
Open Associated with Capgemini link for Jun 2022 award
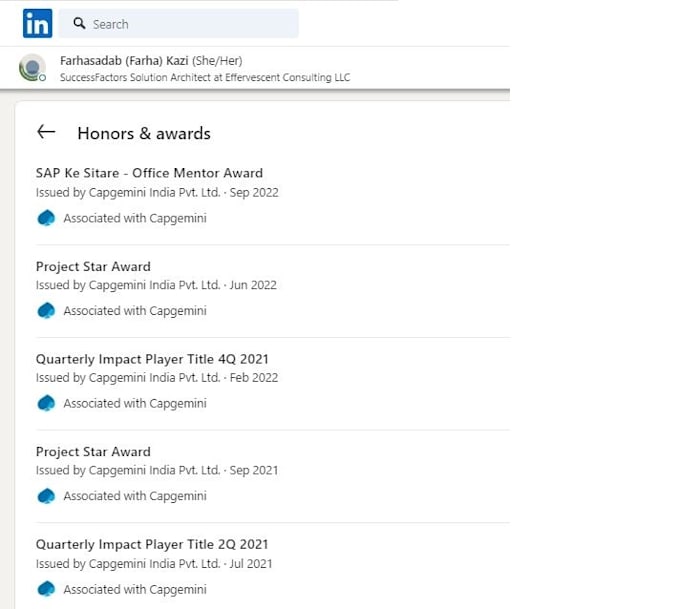coord(135,311)
